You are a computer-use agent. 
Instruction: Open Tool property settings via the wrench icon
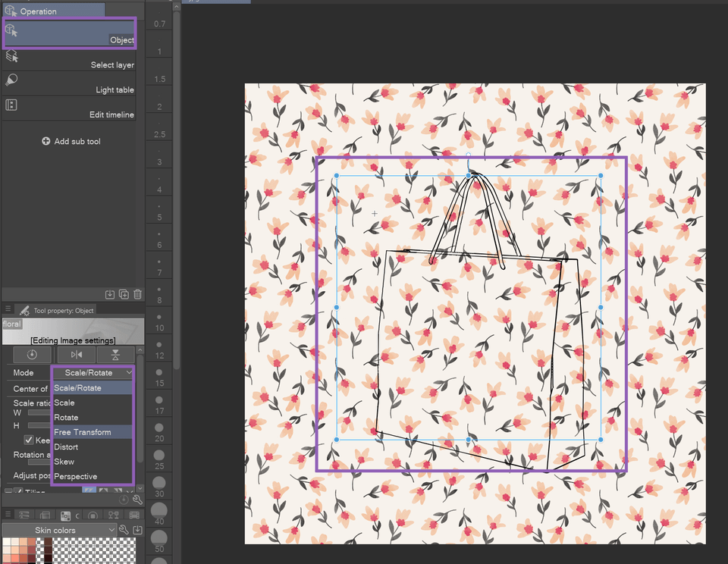[x=137, y=500]
